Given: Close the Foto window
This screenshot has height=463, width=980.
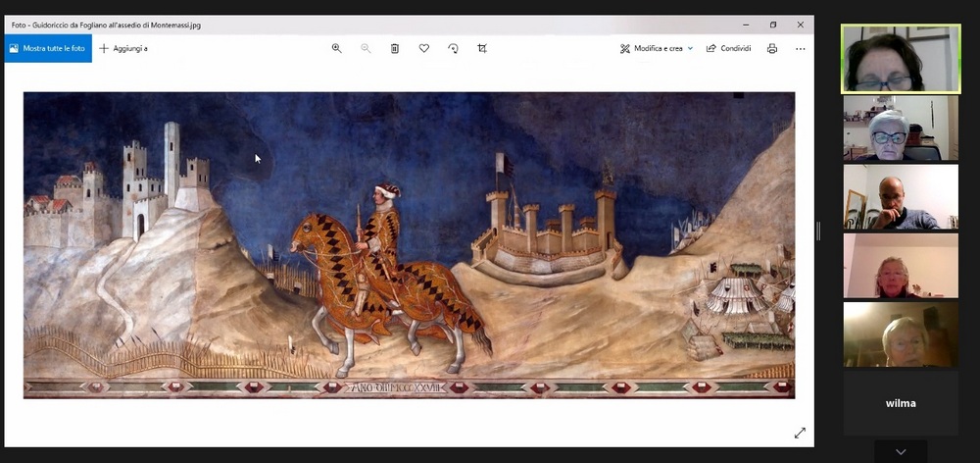Looking at the screenshot, I should pos(800,26).
